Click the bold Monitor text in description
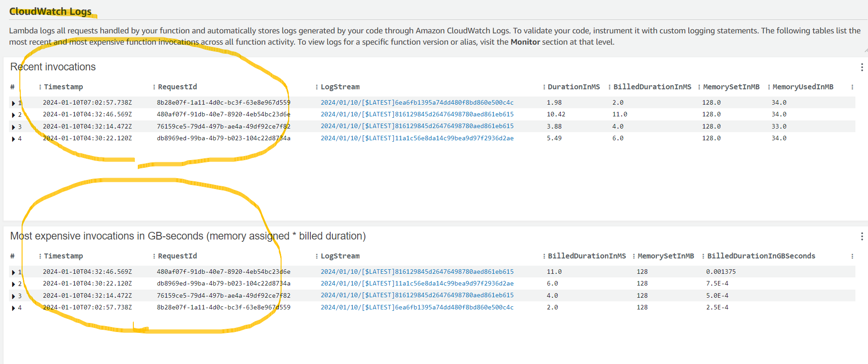This screenshot has height=364, width=868. pos(525,42)
